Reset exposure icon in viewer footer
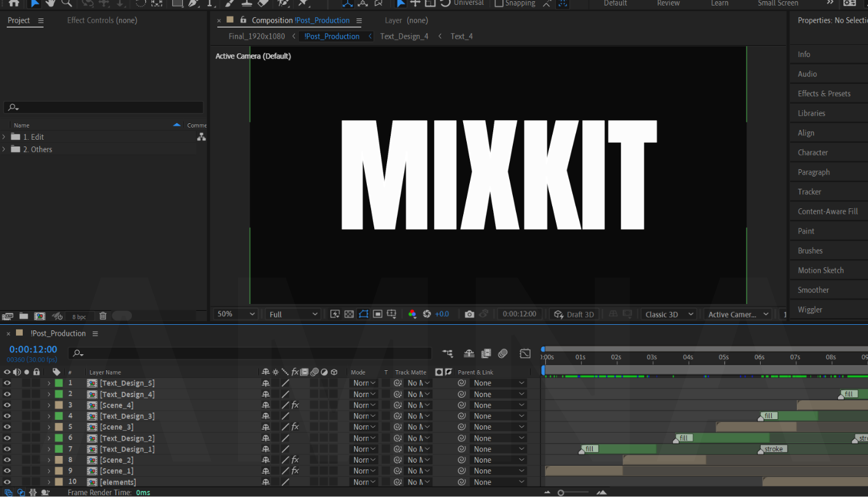 (x=427, y=314)
